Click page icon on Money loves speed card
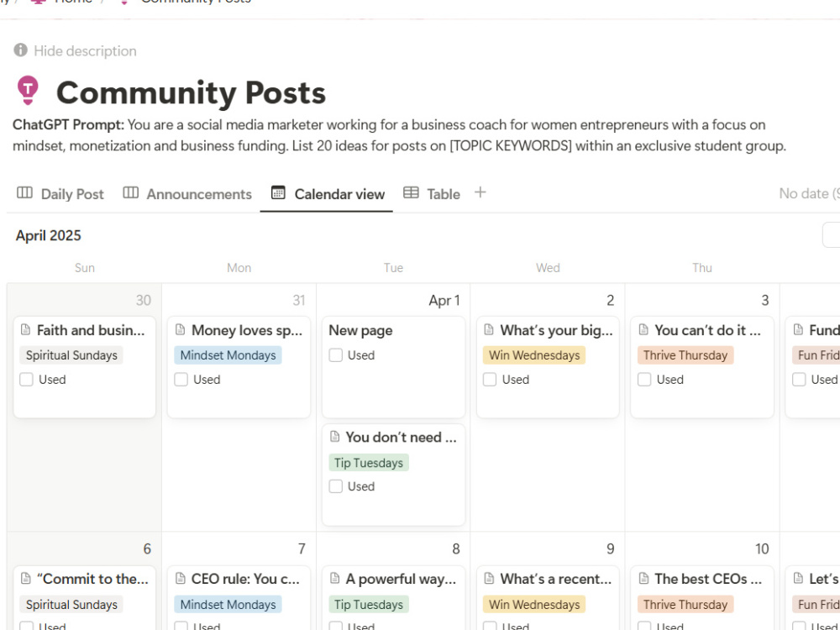Screen dimensions: 840x630 [181, 329]
